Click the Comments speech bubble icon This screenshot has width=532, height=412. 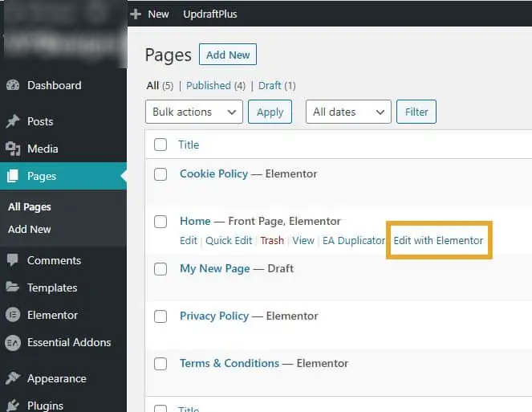click(13, 260)
